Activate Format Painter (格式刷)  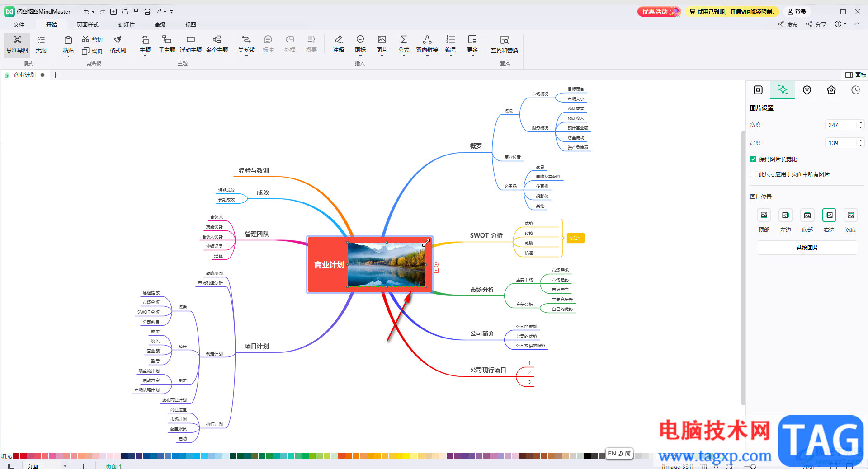point(118,45)
